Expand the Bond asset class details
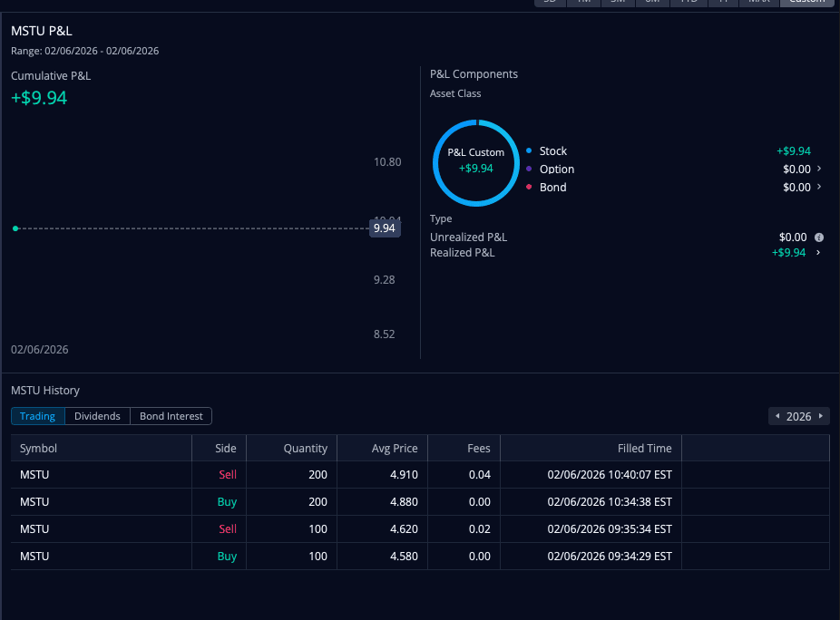 pos(819,188)
